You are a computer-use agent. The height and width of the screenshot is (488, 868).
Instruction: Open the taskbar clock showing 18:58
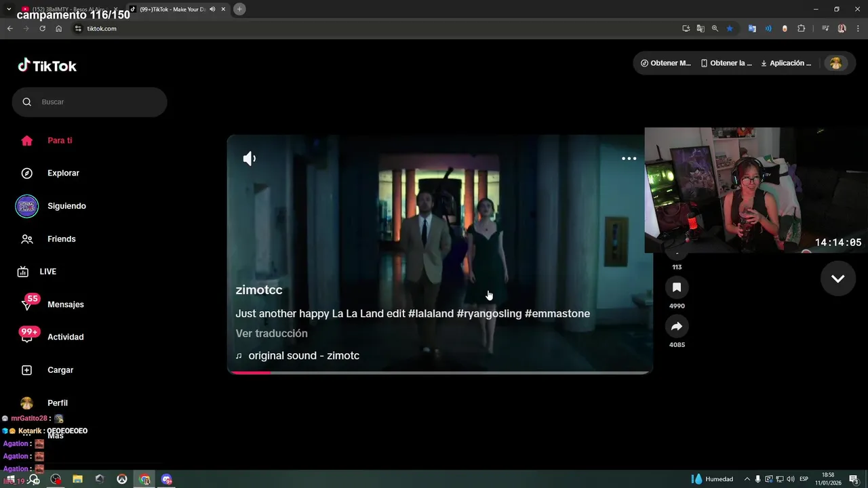[x=828, y=479]
